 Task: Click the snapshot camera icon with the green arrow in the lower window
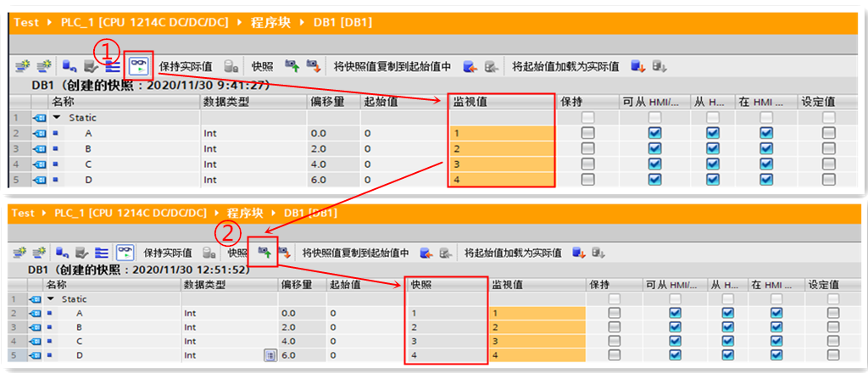pyautogui.click(x=264, y=253)
